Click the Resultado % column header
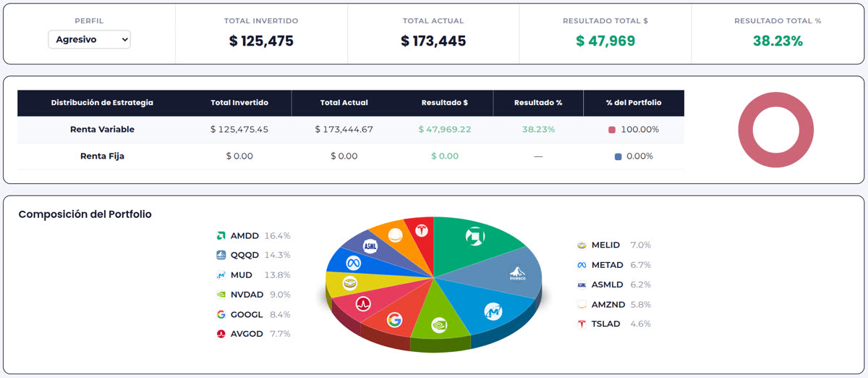This screenshot has height=378, width=868. (x=538, y=103)
